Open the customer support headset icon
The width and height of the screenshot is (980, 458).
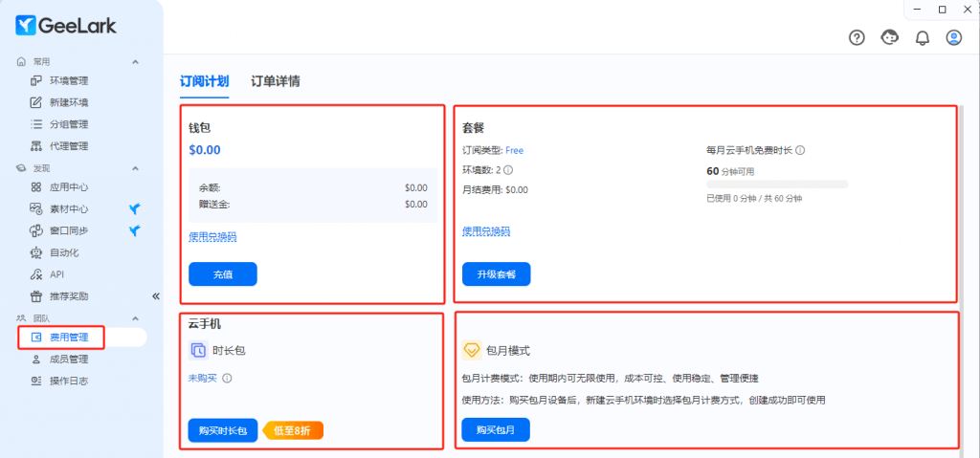890,37
